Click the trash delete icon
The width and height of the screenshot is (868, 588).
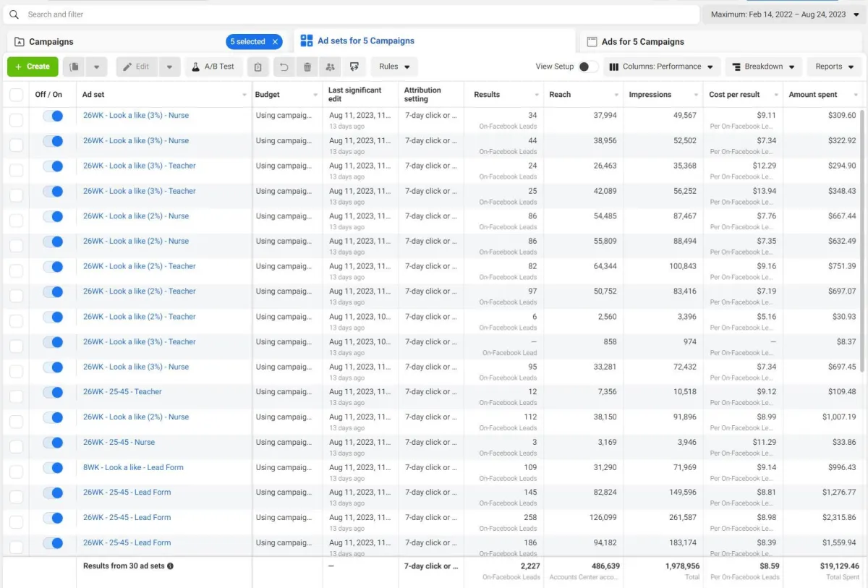307,67
